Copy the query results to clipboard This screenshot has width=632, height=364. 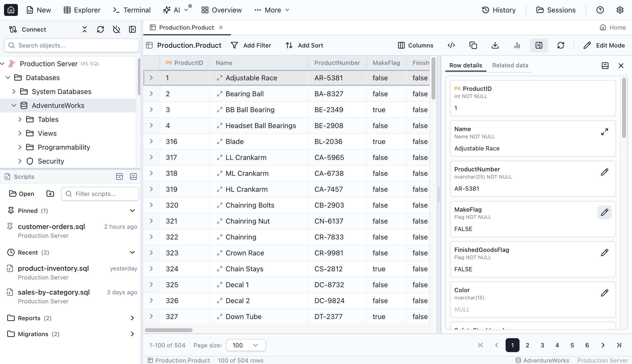473,45
